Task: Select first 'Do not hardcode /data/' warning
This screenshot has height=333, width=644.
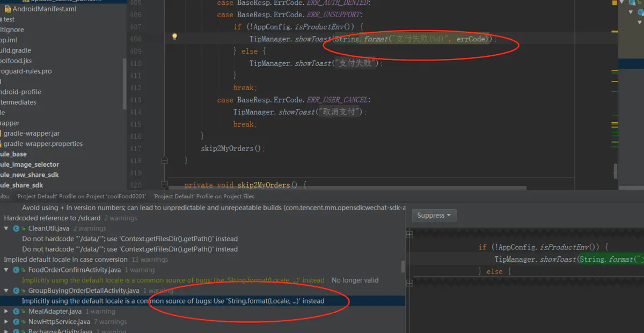Action: pyautogui.click(x=130, y=239)
